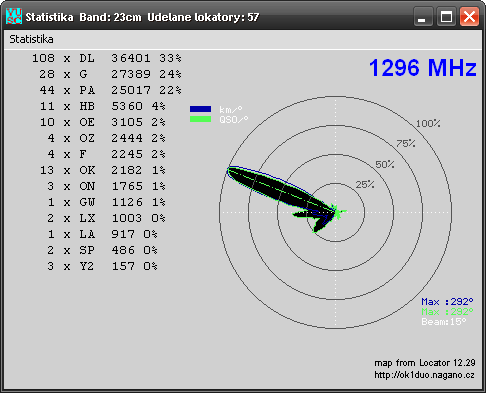Click the 100% ring label on polar chart
This screenshot has width=486, height=393.
tap(428, 124)
